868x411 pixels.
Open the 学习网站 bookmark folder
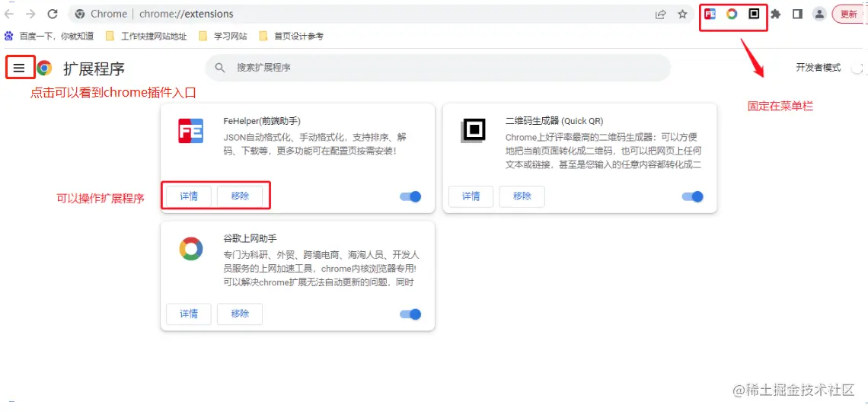[222, 36]
